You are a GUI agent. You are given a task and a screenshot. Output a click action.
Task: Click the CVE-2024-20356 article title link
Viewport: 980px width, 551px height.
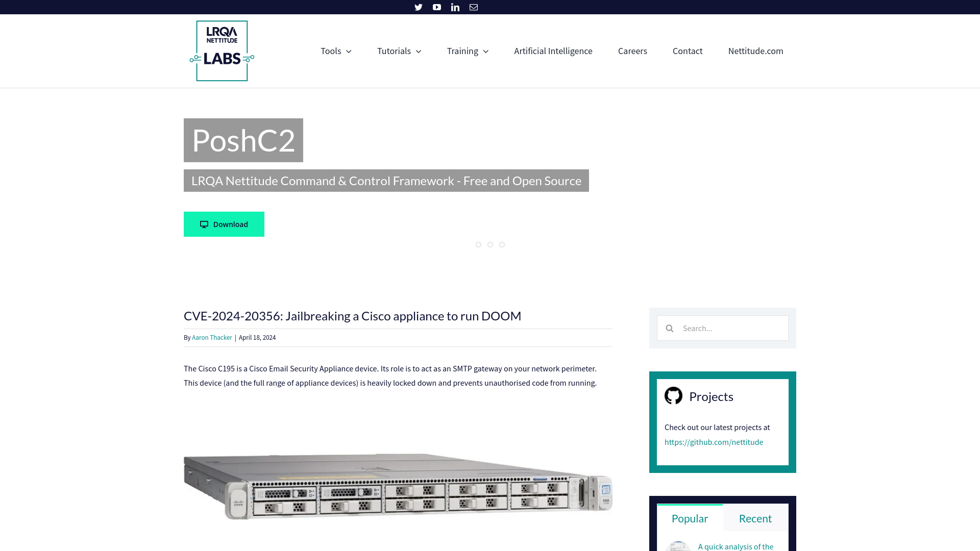pyautogui.click(x=352, y=315)
